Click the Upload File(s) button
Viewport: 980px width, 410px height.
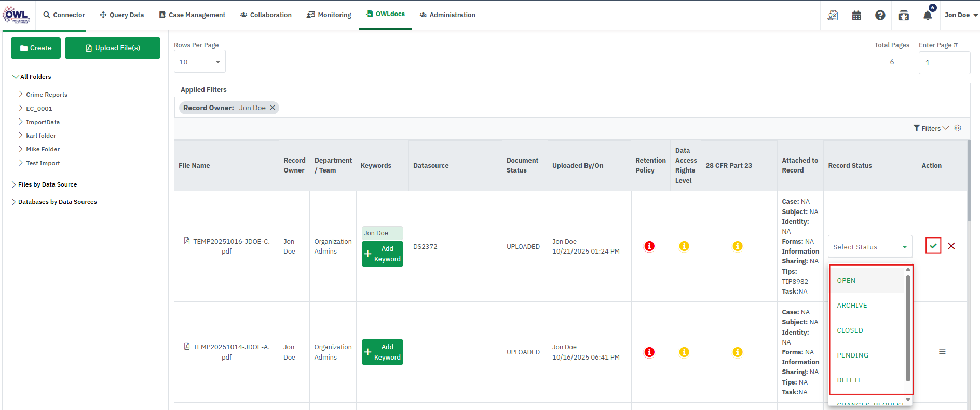(113, 48)
